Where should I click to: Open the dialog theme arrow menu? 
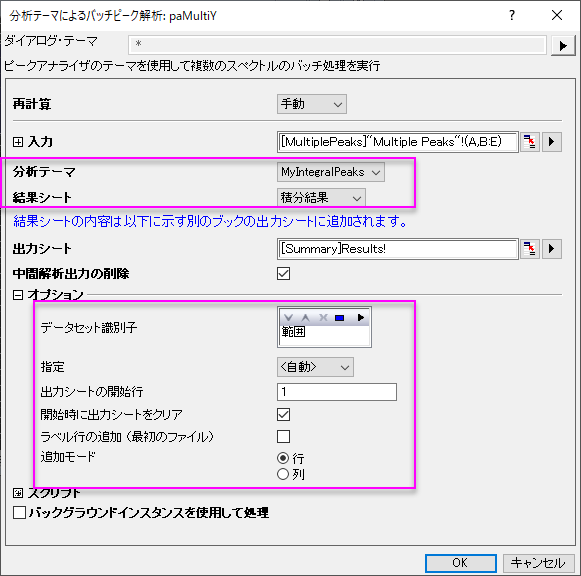pyautogui.click(x=563, y=46)
